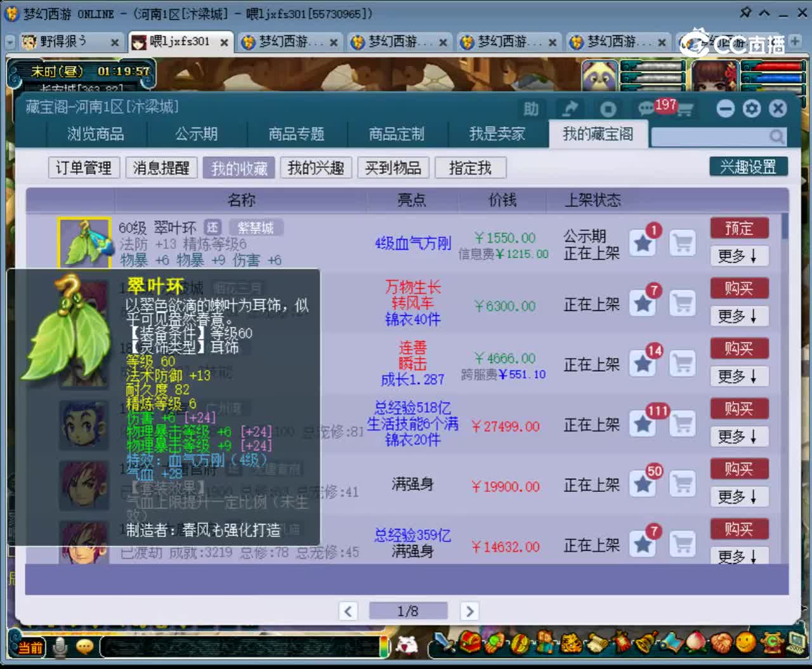Click 预定 button for 翠叶环
The height and width of the screenshot is (669, 812).
click(x=739, y=228)
